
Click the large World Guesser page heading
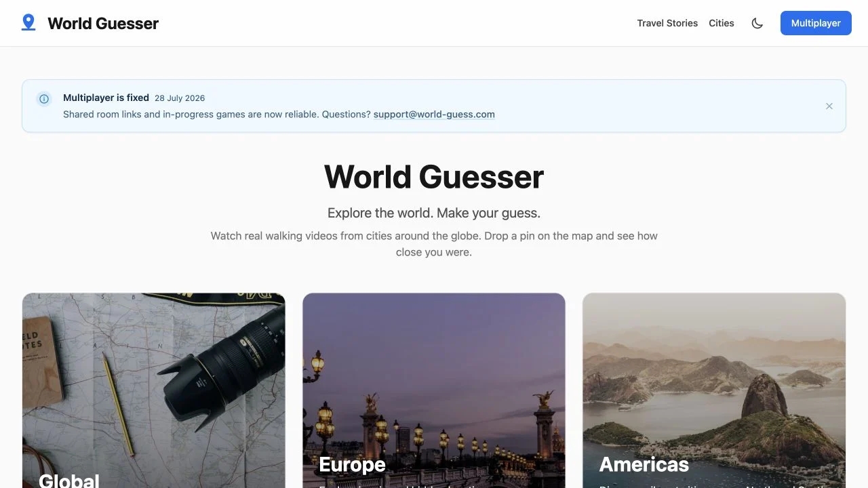(x=434, y=177)
